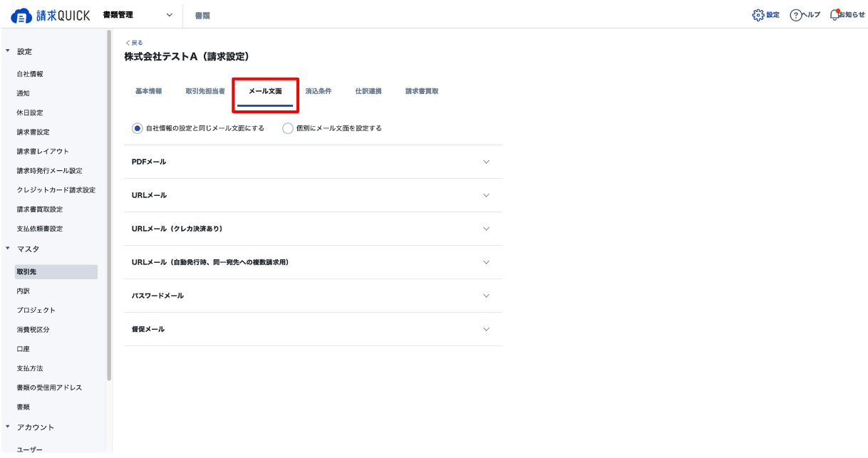868x458 pixels.
Task: Select 個別にメール文面を設定する radio button
Action: 288,128
